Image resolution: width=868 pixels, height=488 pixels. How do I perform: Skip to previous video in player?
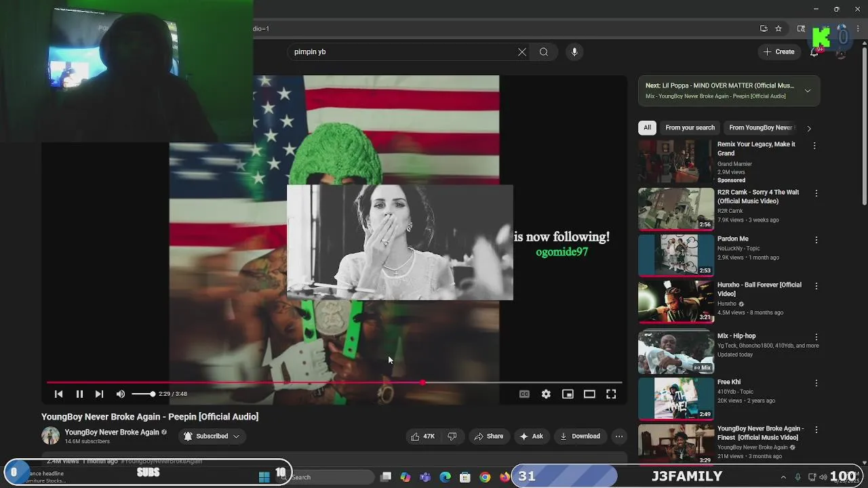coord(58,394)
